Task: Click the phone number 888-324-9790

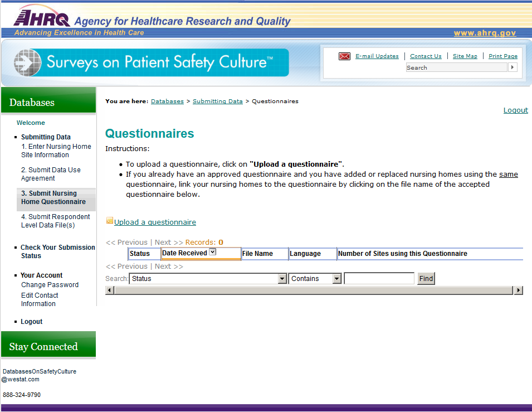Action: coord(22,395)
